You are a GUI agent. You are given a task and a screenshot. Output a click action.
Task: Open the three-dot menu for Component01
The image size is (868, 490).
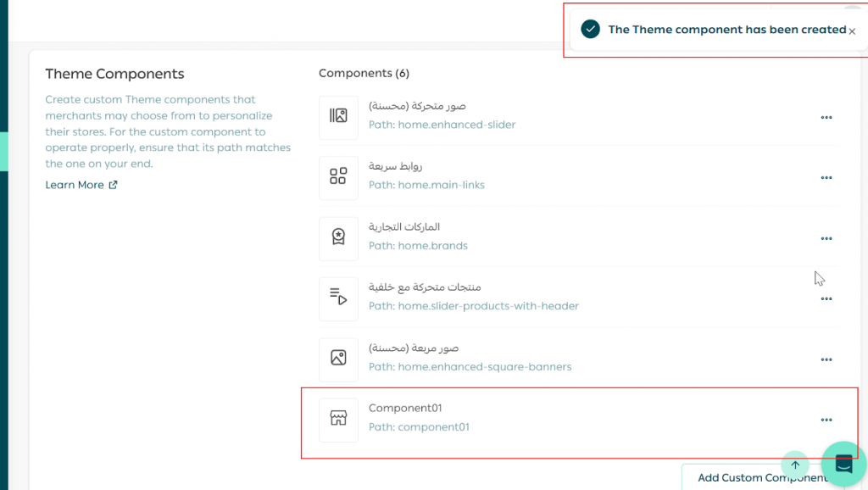click(x=826, y=420)
